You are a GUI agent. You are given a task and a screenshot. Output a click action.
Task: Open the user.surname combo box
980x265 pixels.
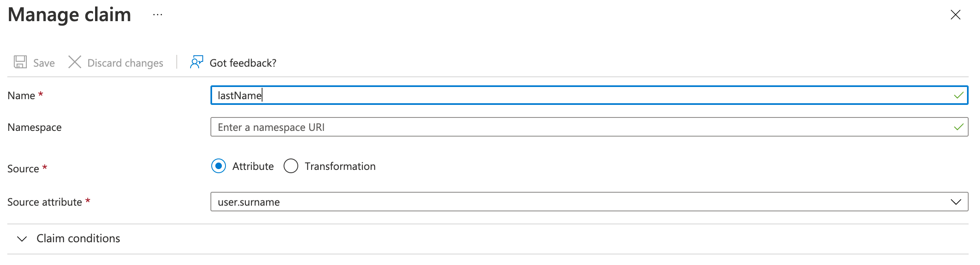[x=569, y=202]
